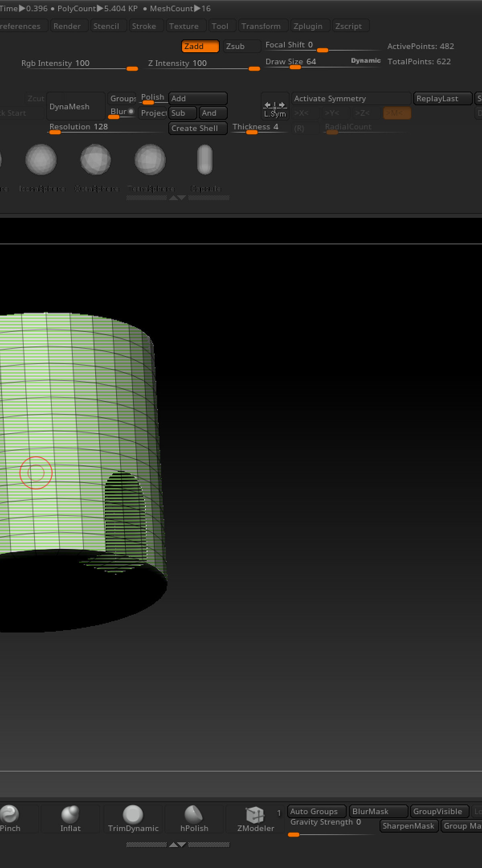The image size is (482, 868).
Task: Click the DynaMesh button
Action: (76, 106)
